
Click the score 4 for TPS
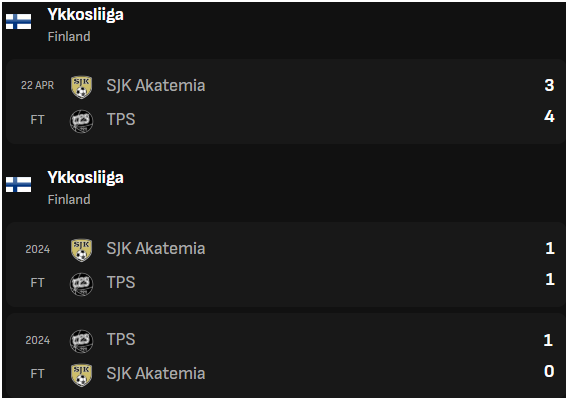549,117
